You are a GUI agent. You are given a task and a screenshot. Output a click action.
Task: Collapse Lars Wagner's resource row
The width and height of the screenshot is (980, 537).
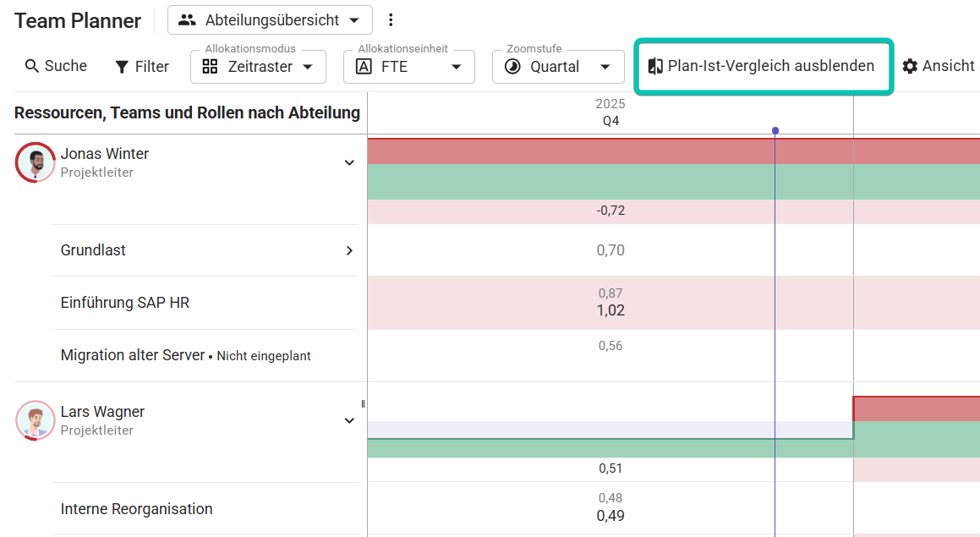(x=349, y=420)
